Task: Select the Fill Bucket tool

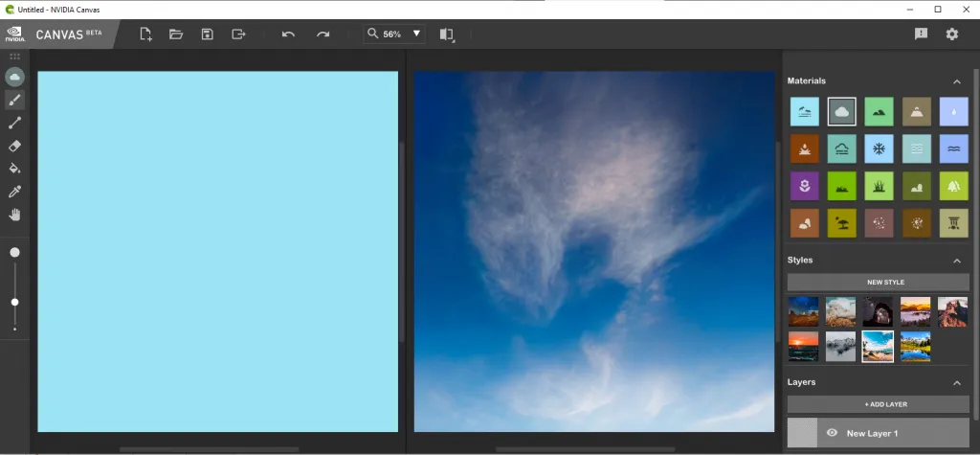Action: click(15, 169)
